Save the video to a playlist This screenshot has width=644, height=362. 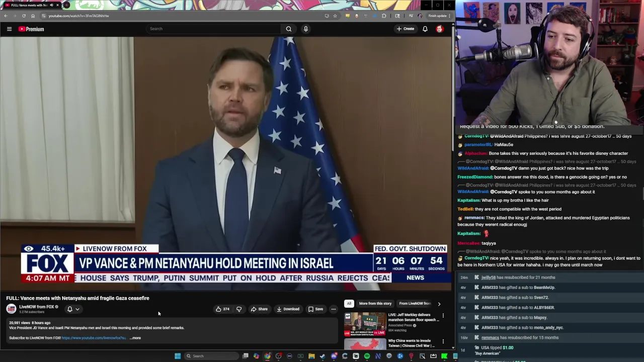coord(315,309)
